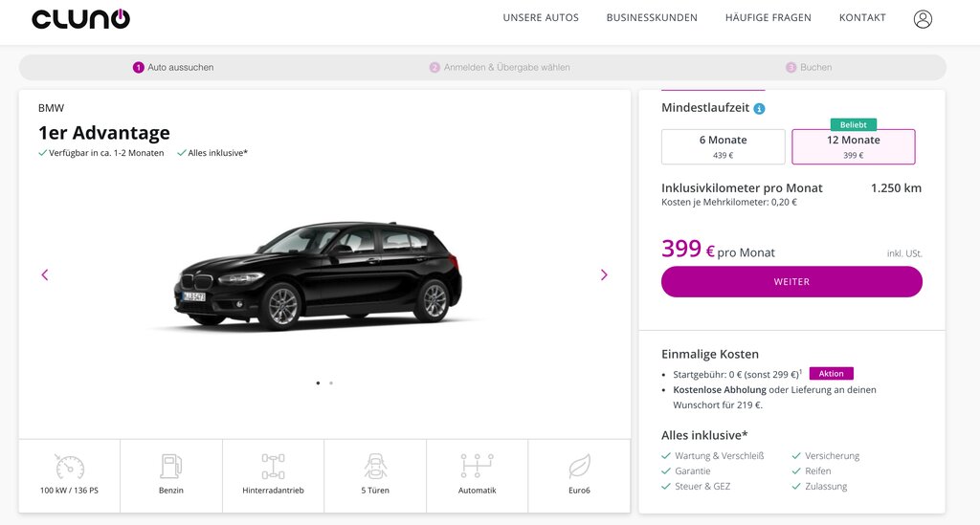The image size is (980, 525).
Task: Click 'Kosten je Mehrkilometer: 0,20 €' text
Action: pos(728,203)
